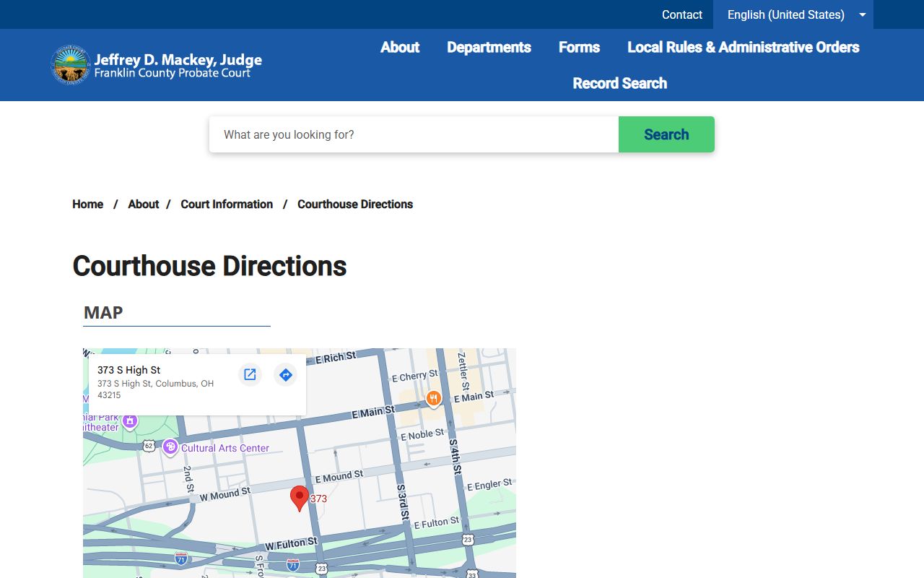Click the Jeffrey D. Mackey, Judge title
The image size is (924, 578).
pyautogui.click(x=178, y=59)
